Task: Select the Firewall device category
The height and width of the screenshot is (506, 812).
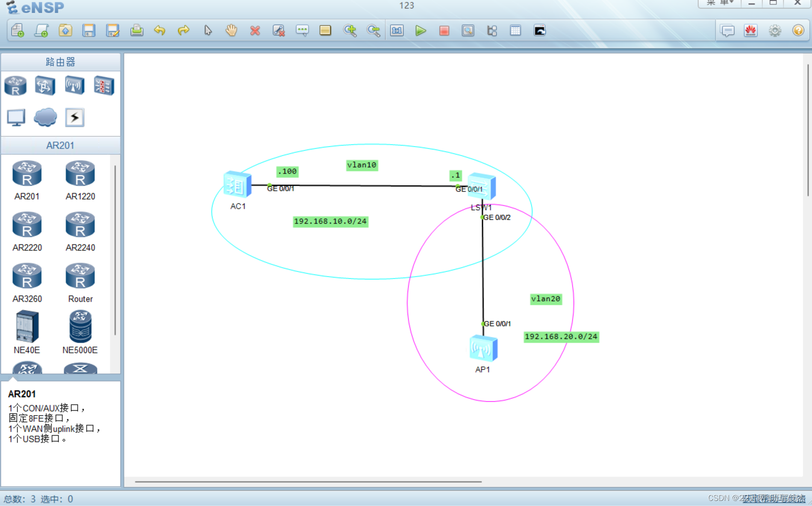Action: point(104,86)
